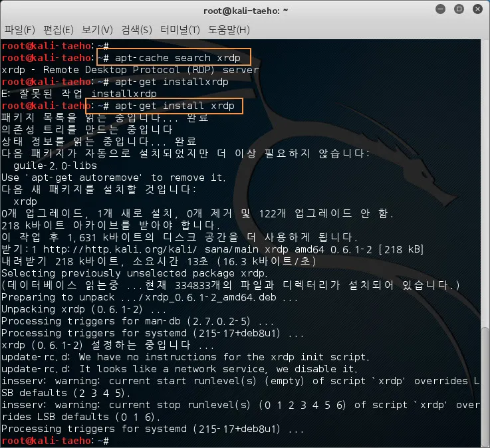Screen dimensions: 490x448
Task: Open the 파일(F) menu
Action: (x=20, y=30)
